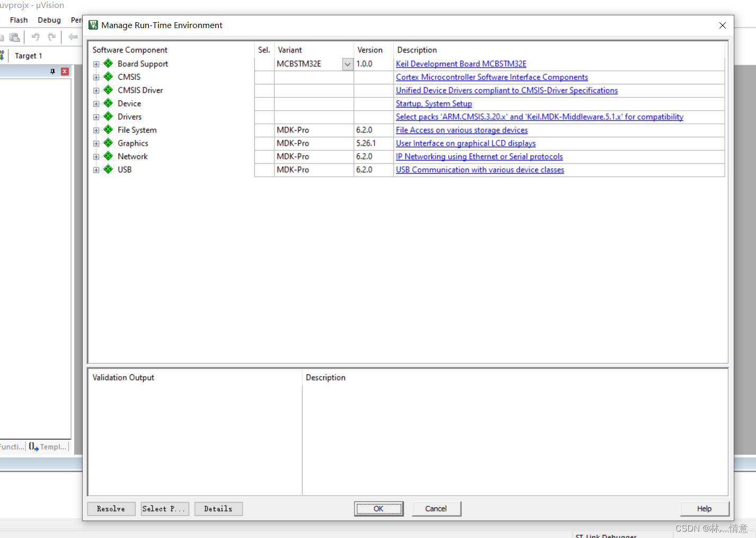Click the Validation Output panel header
Screen dimensions: 756x538
pos(123,378)
